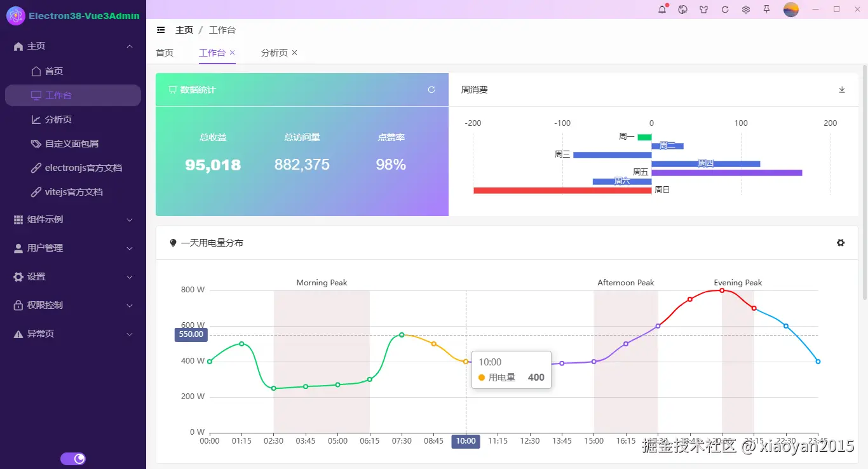
Task: Expand the 用户管理 menu
Action: 73,248
